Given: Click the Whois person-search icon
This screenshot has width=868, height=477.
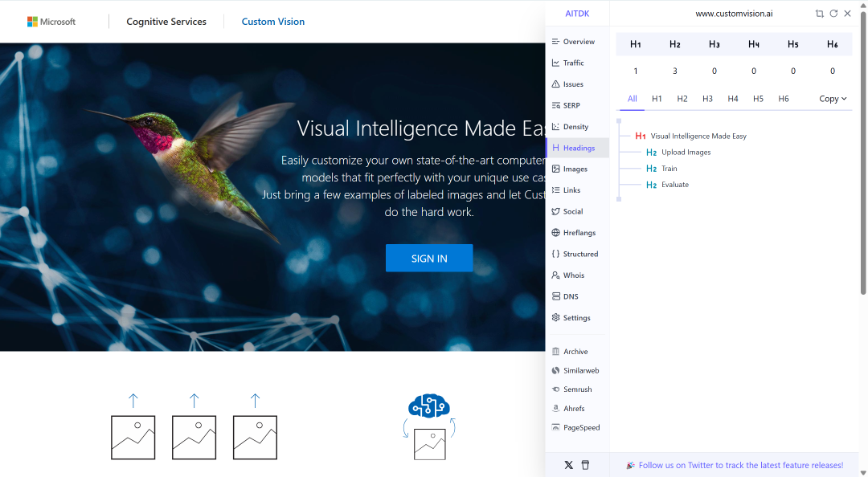Looking at the screenshot, I should tap(556, 275).
